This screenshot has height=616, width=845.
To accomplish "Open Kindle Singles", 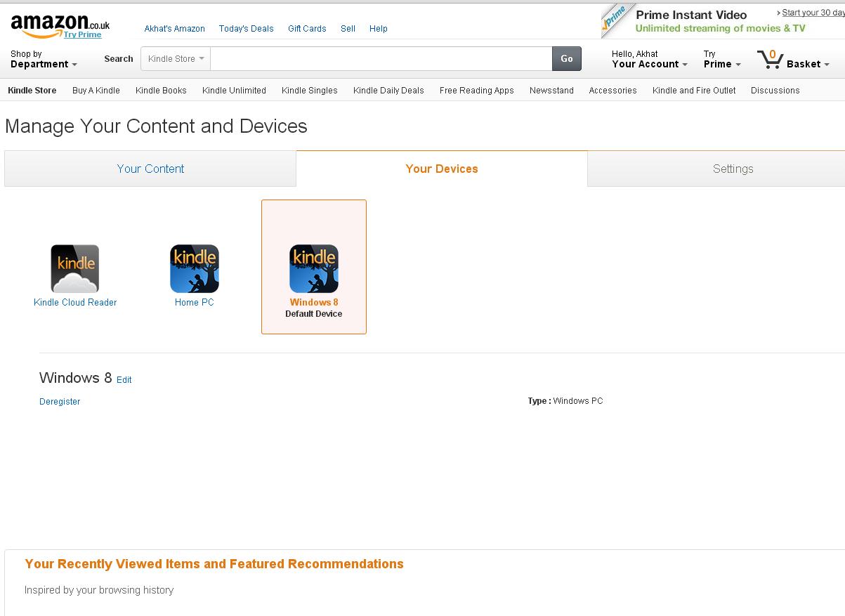I will point(310,91).
